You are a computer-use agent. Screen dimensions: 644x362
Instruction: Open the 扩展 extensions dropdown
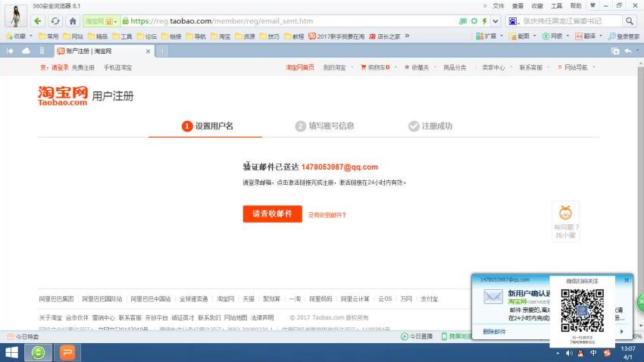point(489,36)
